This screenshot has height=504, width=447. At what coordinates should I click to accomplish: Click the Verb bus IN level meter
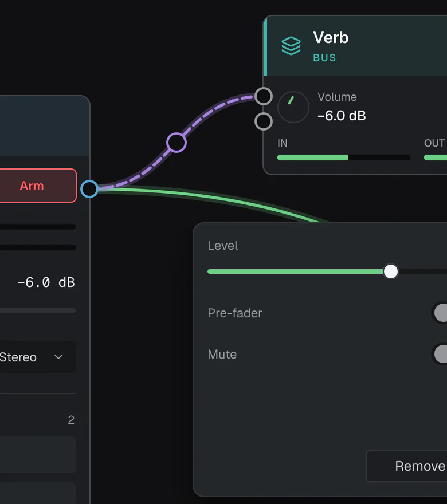(344, 157)
